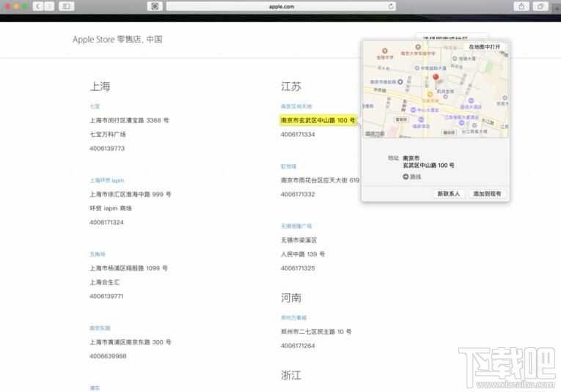Focus the apple.com address bar
This screenshot has width=561, height=392.
tap(281, 7)
